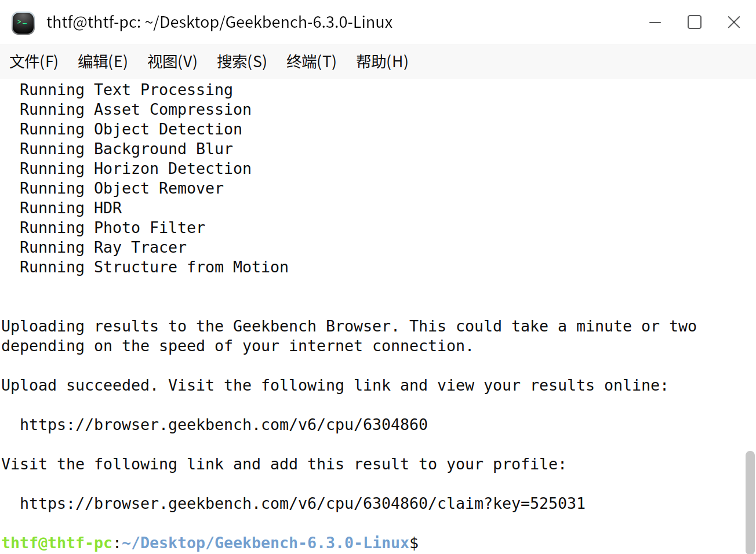Screen dimensions: 756x554
Task: Click the "Running HDR" output line
Action: 71,208
